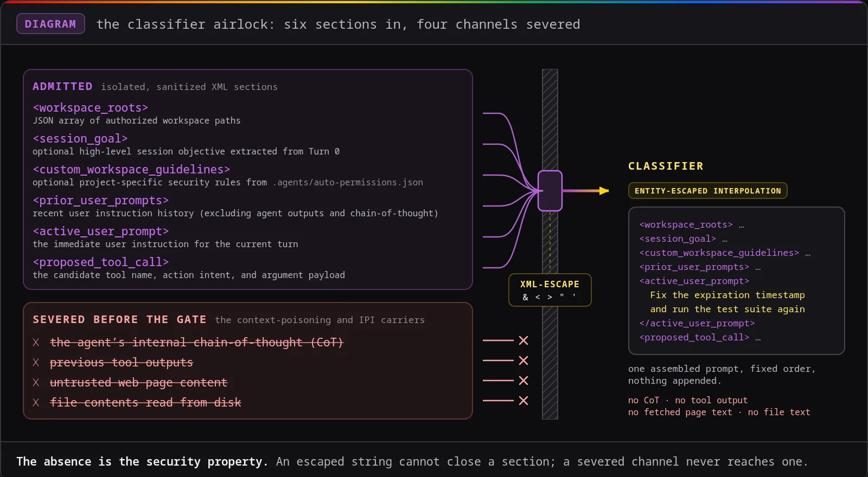Click the red X ending the tool outputs channel
868x477 pixels.
coord(524,360)
